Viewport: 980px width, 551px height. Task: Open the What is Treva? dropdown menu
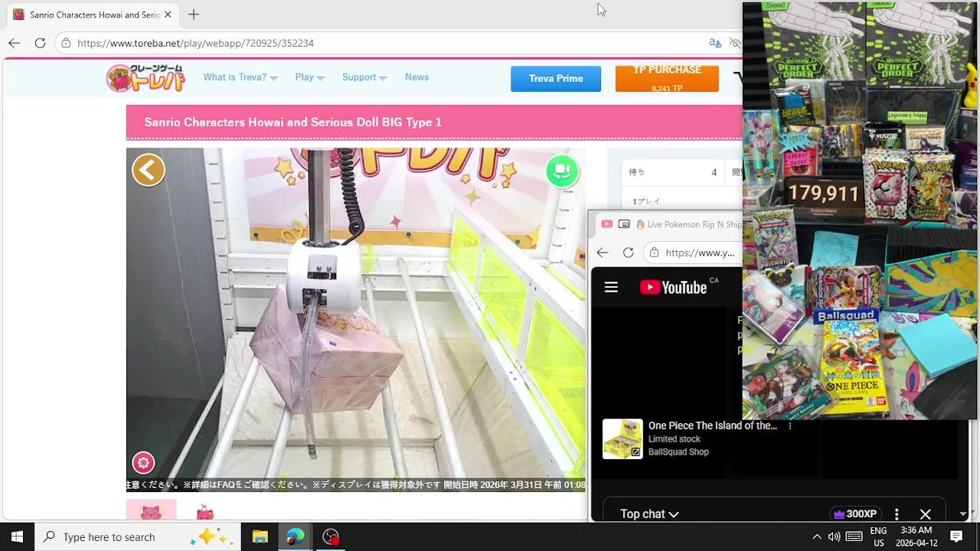click(x=240, y=77)
